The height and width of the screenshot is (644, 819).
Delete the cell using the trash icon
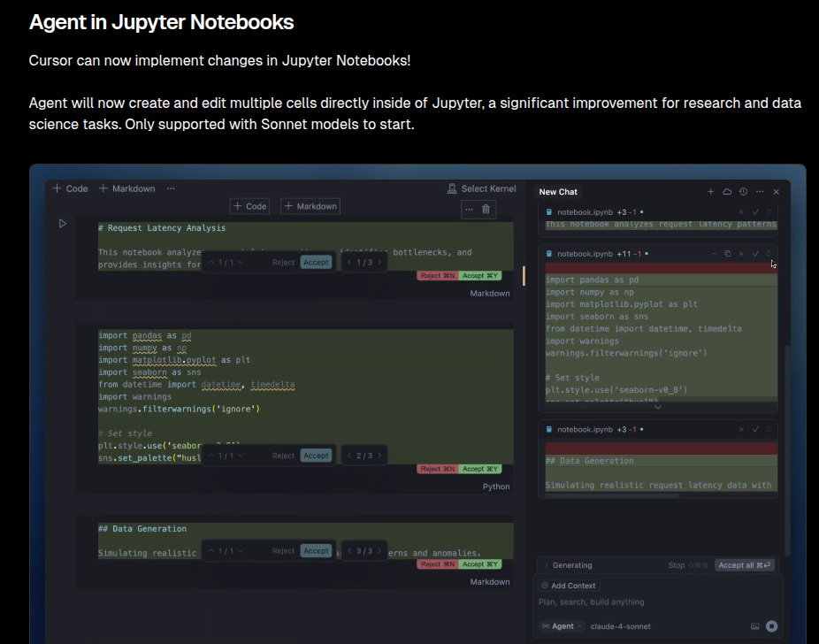click(x=486, y=210)
